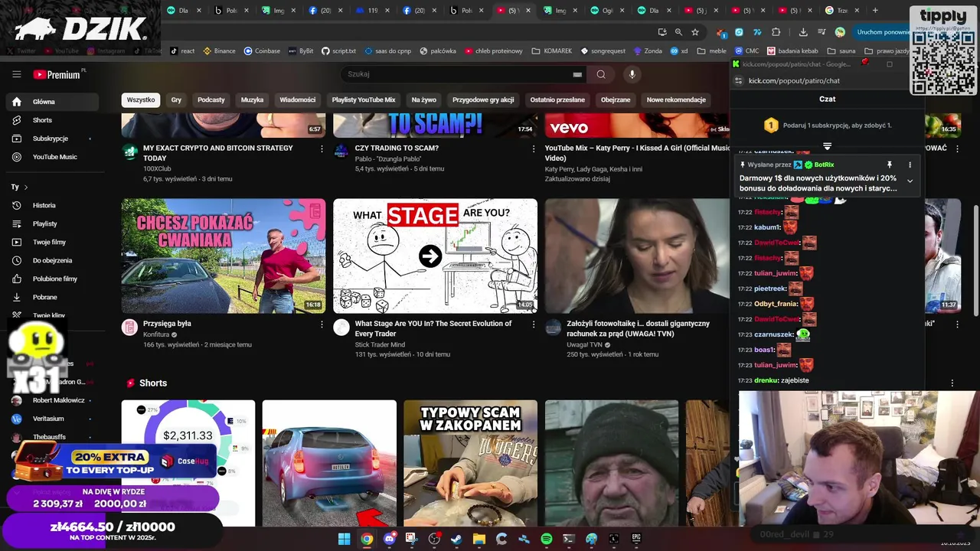Open Uwaga! TVN fotowoltaika video title
980x551 pixels.
[638, 328]
